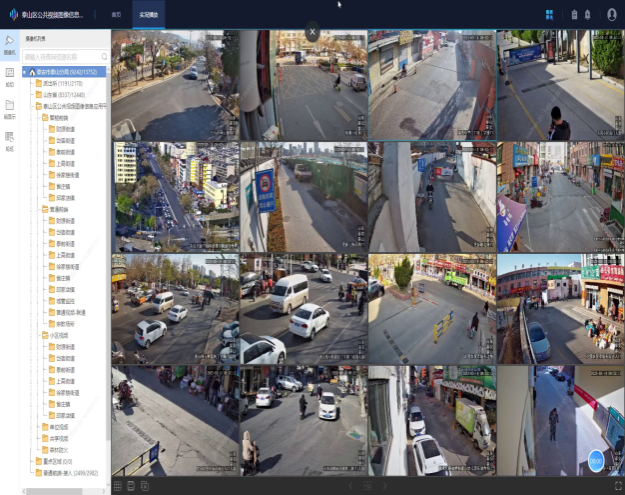625x495 pixels.
Task: Switch to the 首页 home tab
Action: pyautogui.click(x=116, y=15)
